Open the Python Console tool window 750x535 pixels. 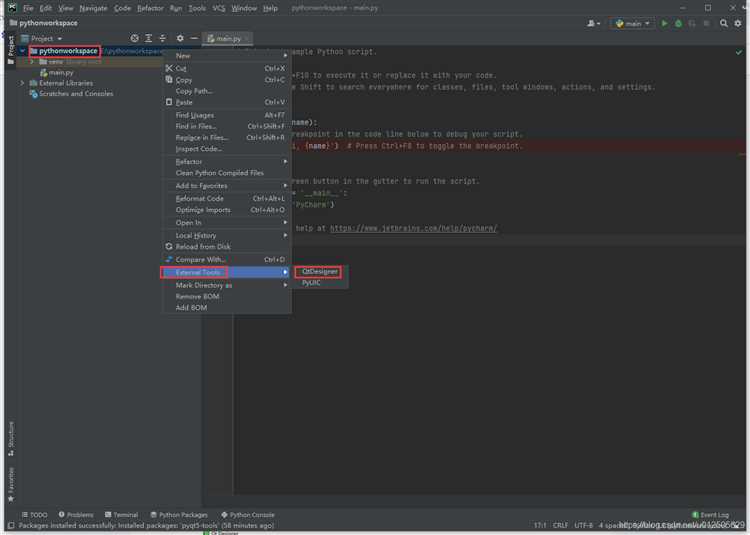point(248,514)
